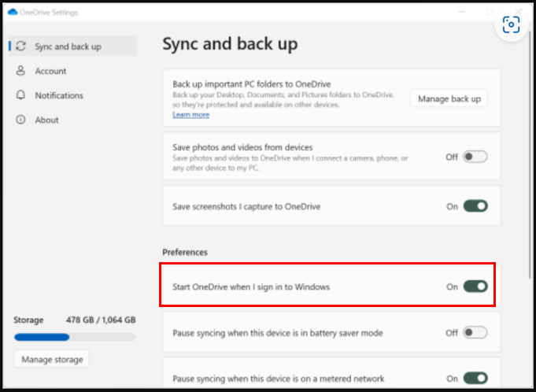Click the About info icon
The width and height of the screenshot is (536, 392).
pos(20,120)
